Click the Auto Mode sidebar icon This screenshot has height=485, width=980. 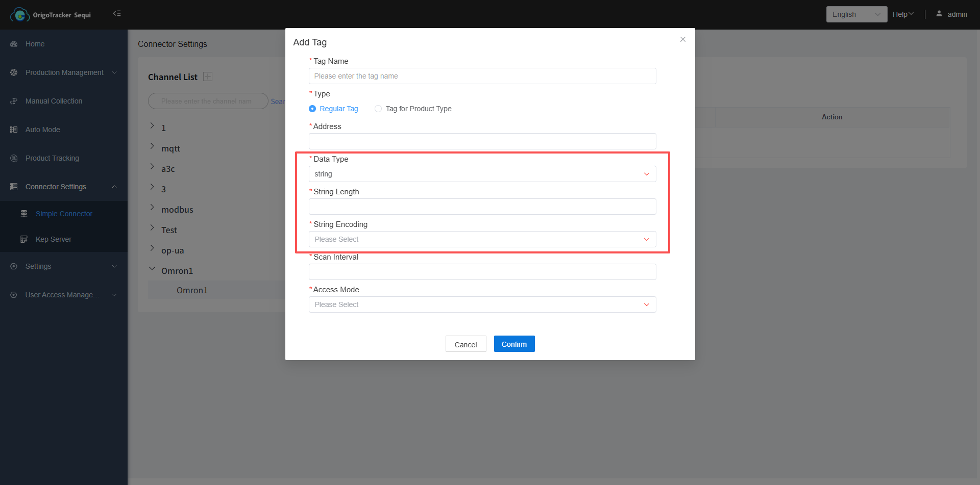[x=14, y=130]
